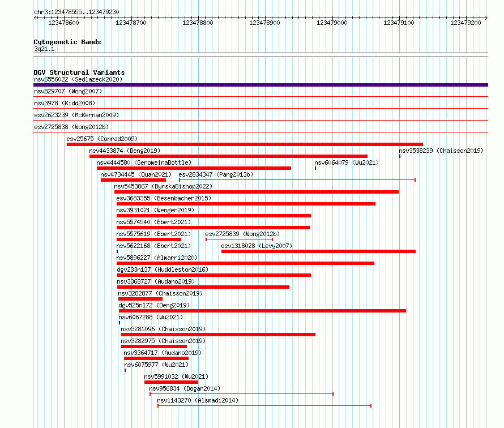Select the red esv1318028 variant bar
Screen dimensions: 504x428
coord(318,251)
